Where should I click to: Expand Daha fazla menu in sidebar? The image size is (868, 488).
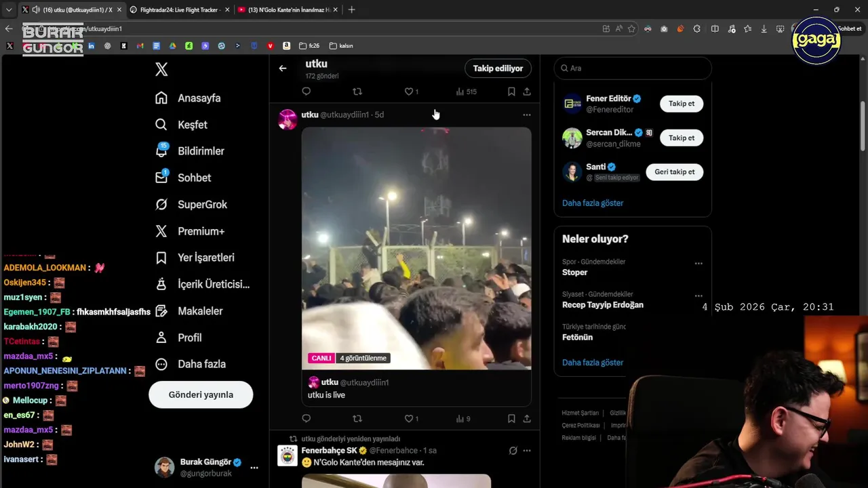tap(191, 364)
